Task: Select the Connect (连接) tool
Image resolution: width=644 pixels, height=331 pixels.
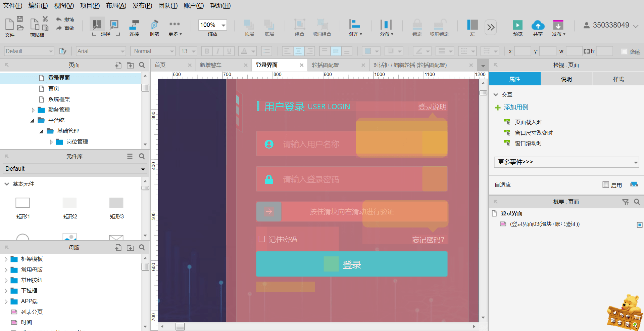Action: coord(134,25)
